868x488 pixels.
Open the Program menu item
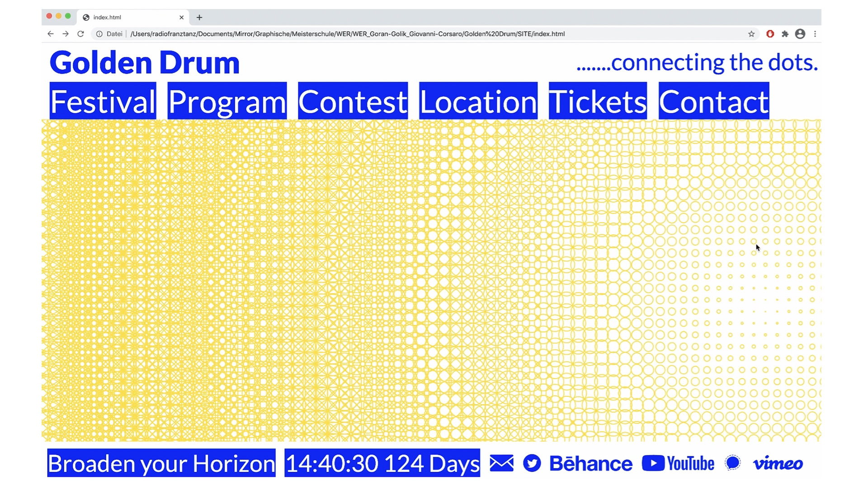click(227, 101)
